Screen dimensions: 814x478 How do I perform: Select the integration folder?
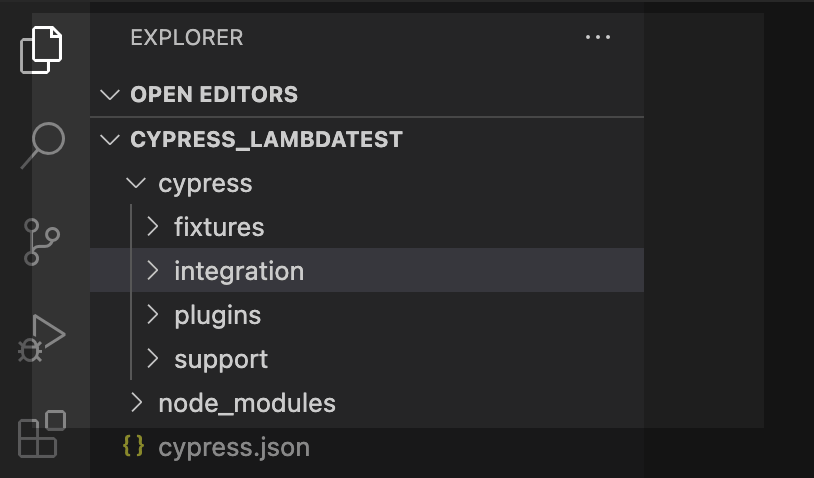click(238, 271)
